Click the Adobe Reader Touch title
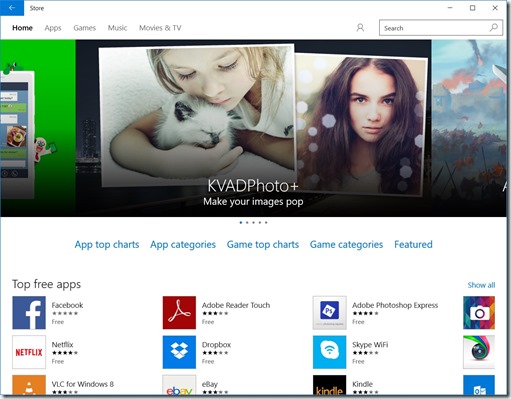The image size is (511, 399). point(236,305)
